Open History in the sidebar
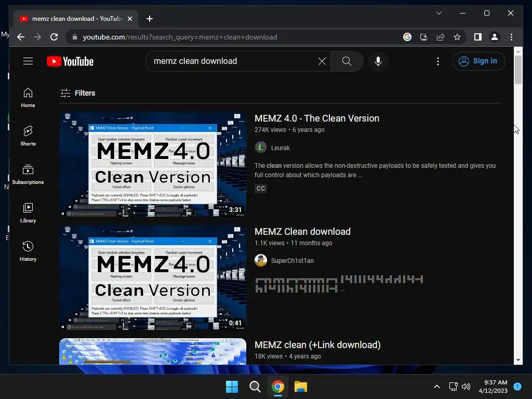Image resolution: width=532 pixels, height=399 pixels. click(28, 251)
